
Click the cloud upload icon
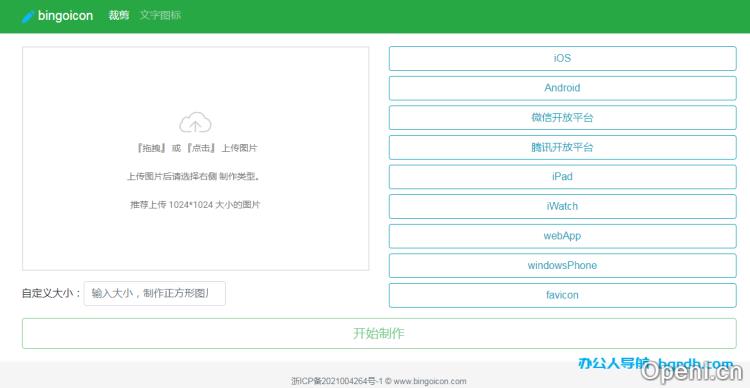click(195, 122)
